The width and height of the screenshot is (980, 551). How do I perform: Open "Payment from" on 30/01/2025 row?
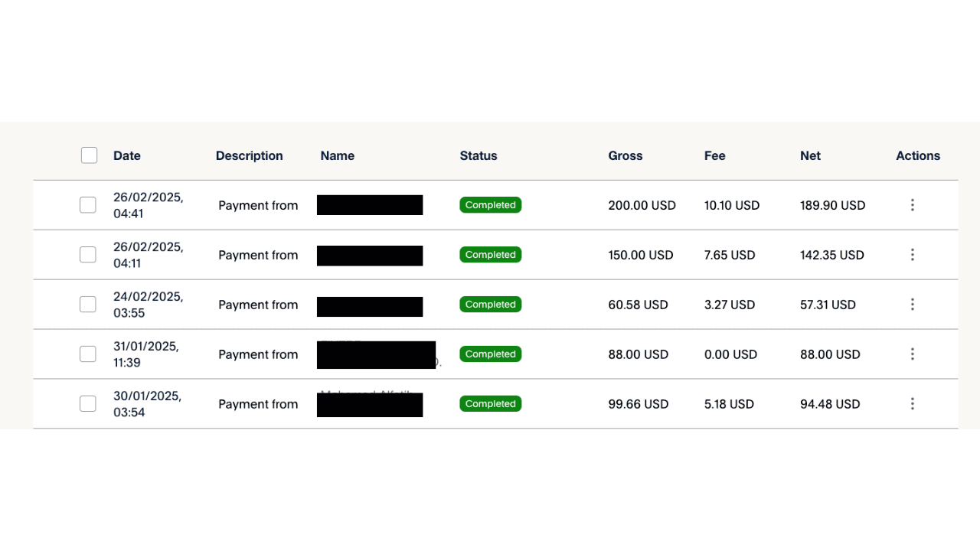258,404
